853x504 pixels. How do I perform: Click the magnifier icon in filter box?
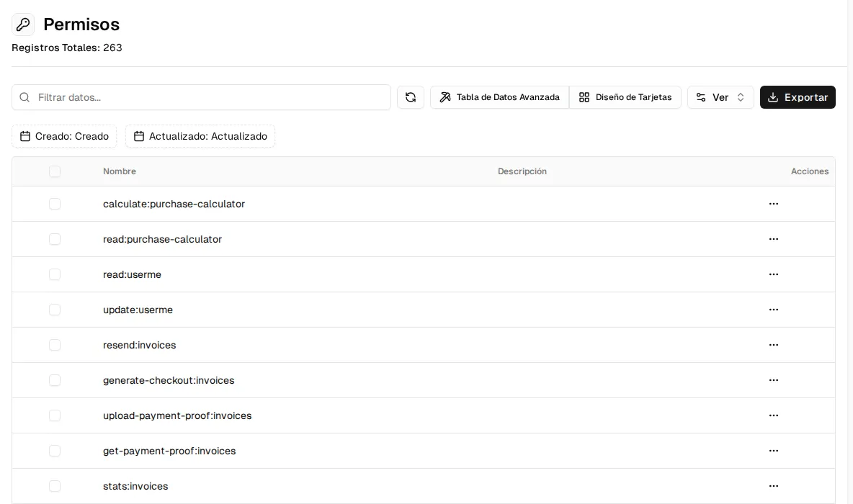24,97
